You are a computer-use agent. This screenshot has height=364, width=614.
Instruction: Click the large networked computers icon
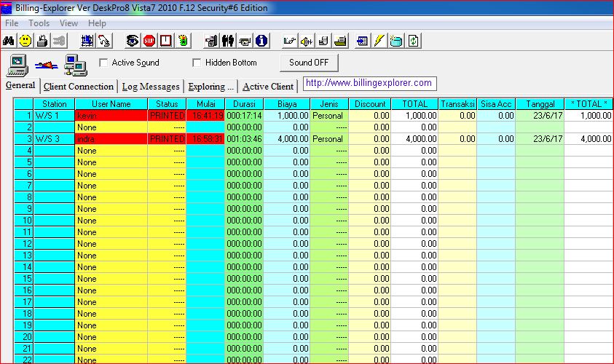click(x=76, y=65)
